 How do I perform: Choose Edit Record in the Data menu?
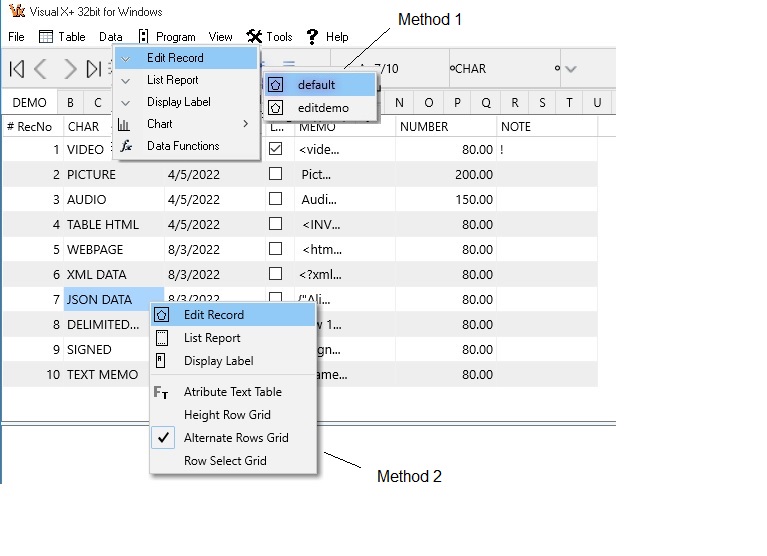[186, 58]
